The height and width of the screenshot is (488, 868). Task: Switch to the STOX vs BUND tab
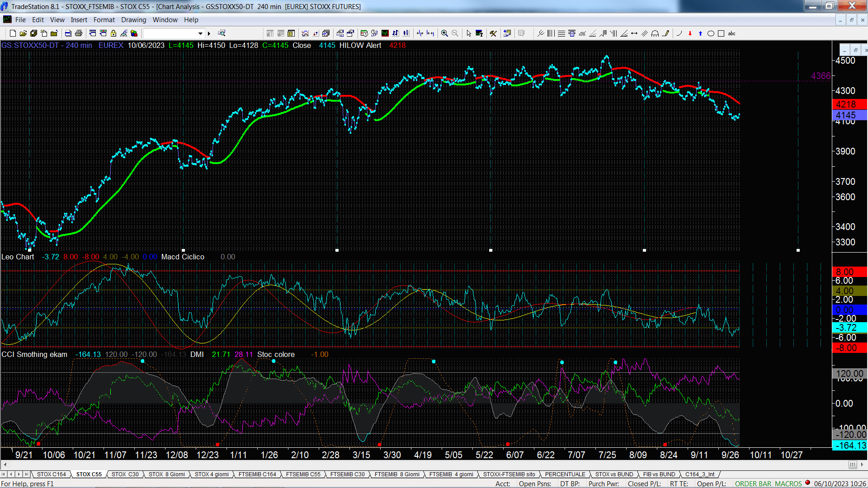(x=614, y=474)
